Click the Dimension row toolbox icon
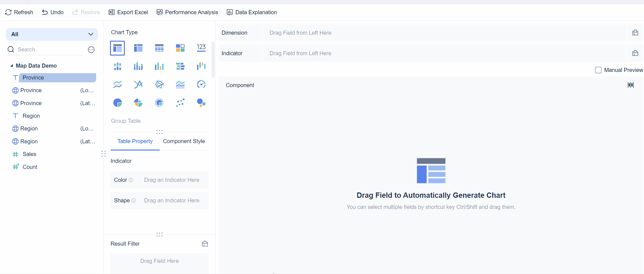The image size is (644, 274). click(x=635, y=33)
